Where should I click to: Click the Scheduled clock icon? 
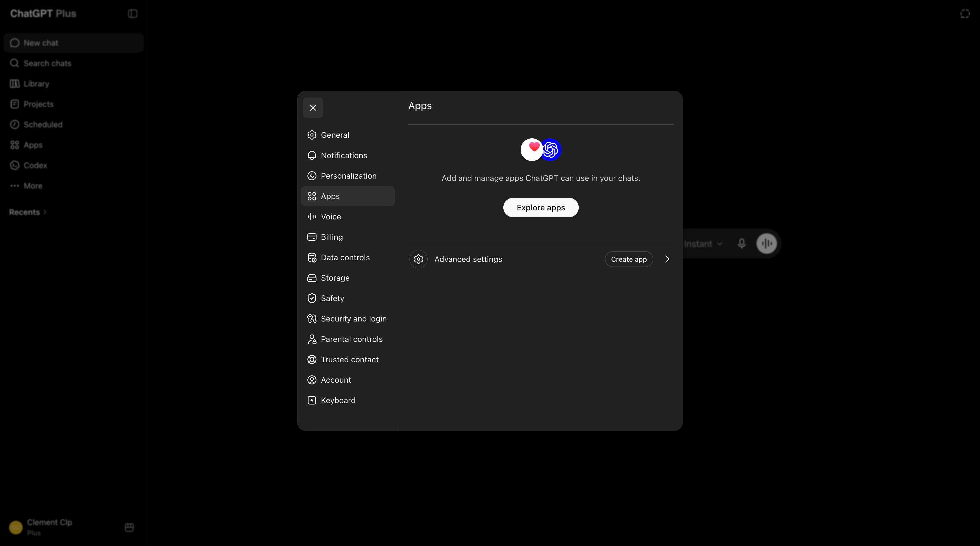pos(14,125)
